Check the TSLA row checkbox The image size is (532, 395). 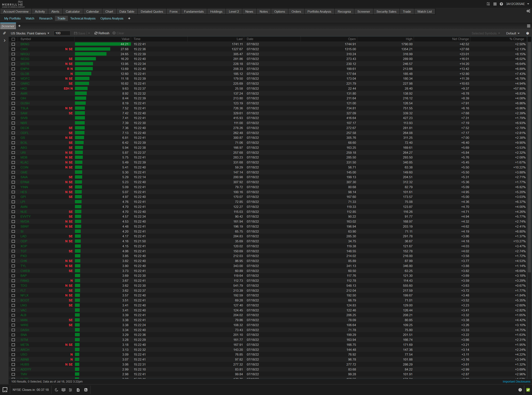(13, 108)
